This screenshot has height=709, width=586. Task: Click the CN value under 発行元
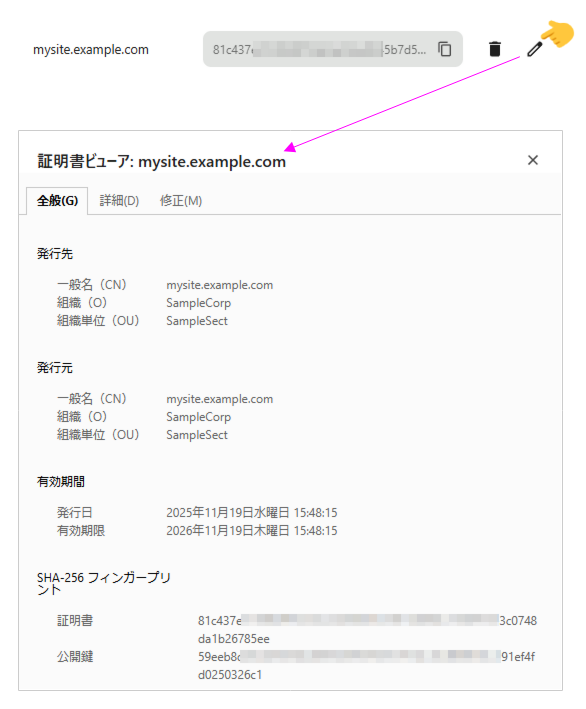(220, 399)
